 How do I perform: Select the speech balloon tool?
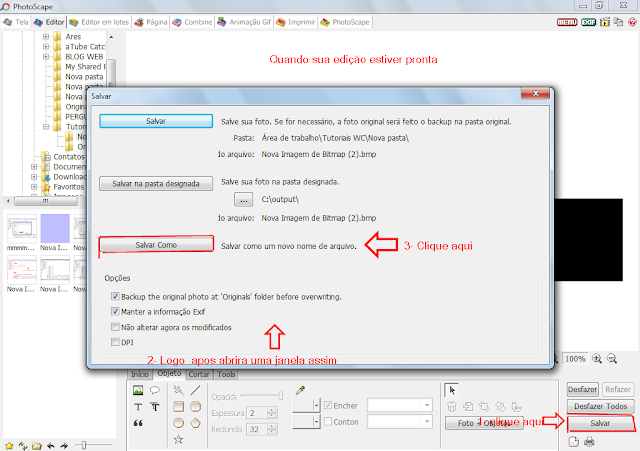click(x=155, y=391)
